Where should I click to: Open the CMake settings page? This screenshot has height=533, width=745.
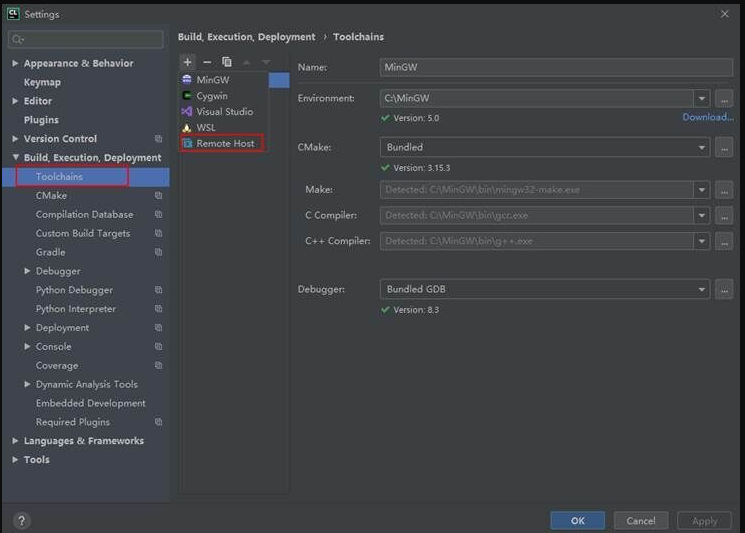(51, 195)
